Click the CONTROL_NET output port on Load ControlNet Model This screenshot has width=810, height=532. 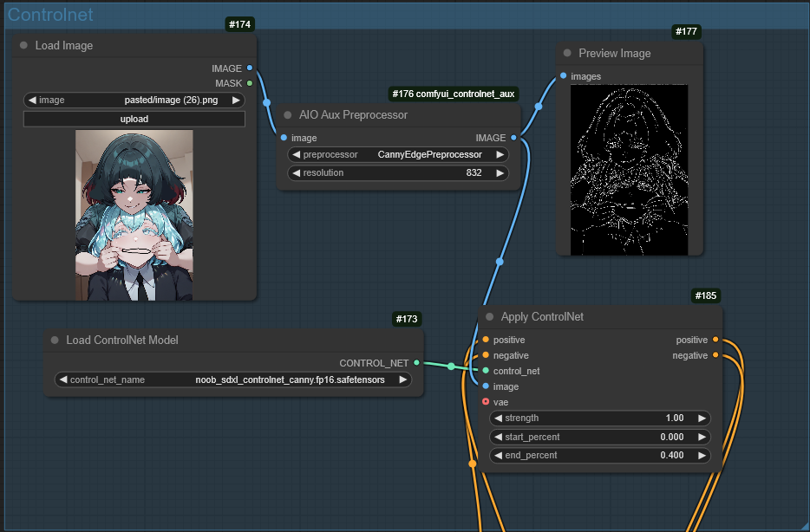point(417,363)
